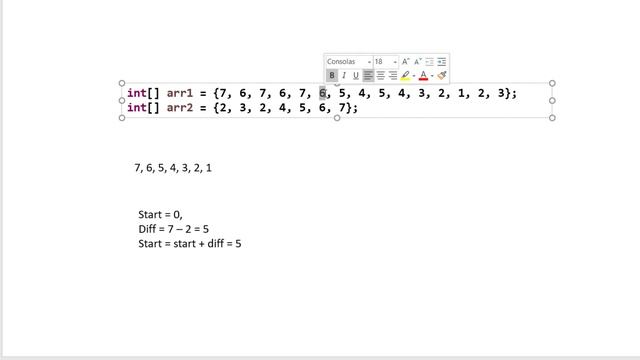Open the font size dropdown arrow
Screen dimensions: 640x360
coord(395,62)
